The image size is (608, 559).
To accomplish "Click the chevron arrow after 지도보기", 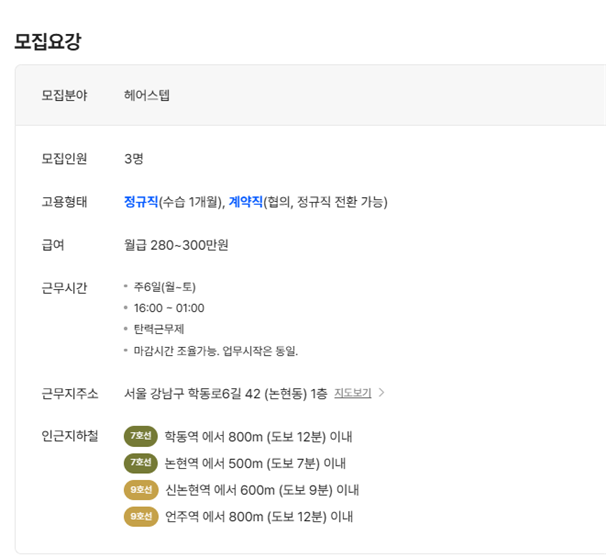I will 382,393.
